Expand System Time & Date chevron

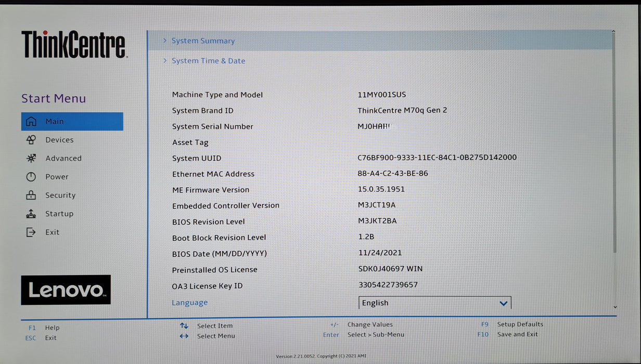click(x=165, y=61)
